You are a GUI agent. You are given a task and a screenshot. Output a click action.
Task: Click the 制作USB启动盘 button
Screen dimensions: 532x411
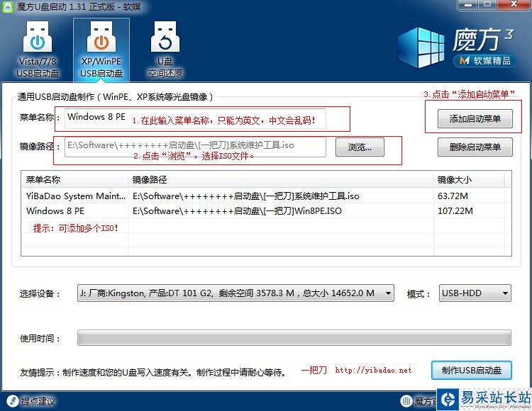471,371
